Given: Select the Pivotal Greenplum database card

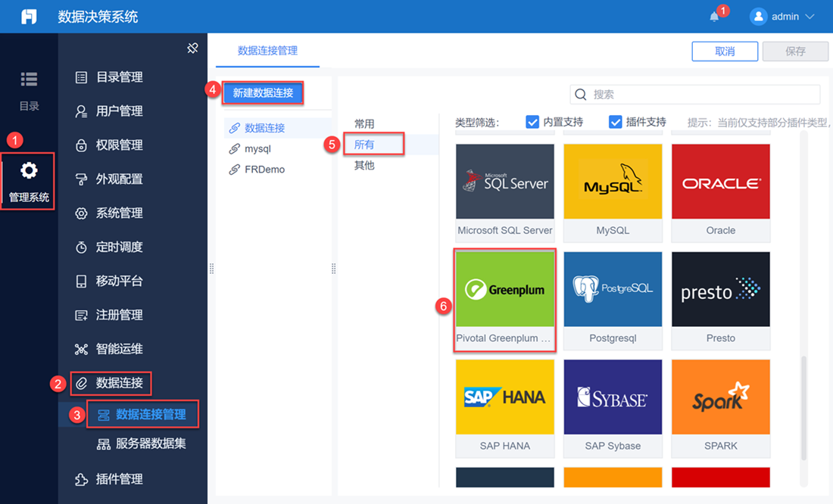Looking at the screenshot, I should (504, 300).
